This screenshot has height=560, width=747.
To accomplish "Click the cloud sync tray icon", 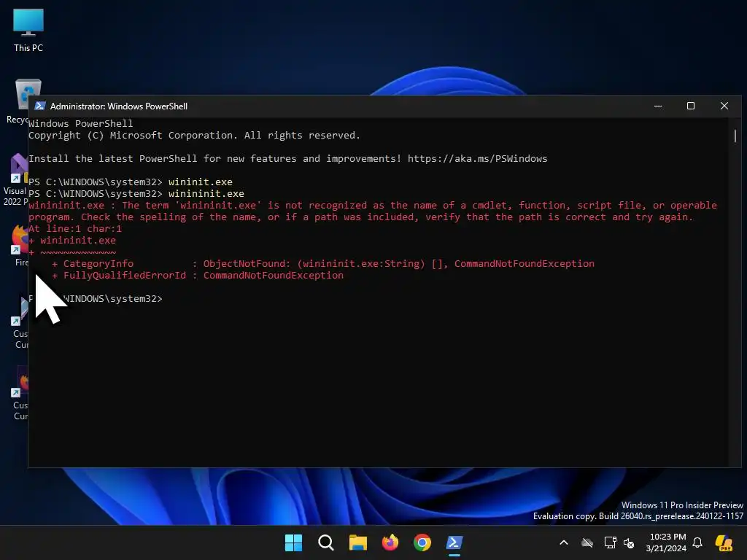I will [587, 542].
